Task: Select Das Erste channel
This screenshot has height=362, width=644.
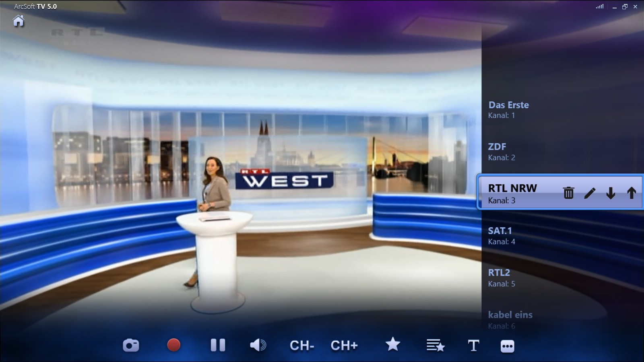Action: coord(563,110)
